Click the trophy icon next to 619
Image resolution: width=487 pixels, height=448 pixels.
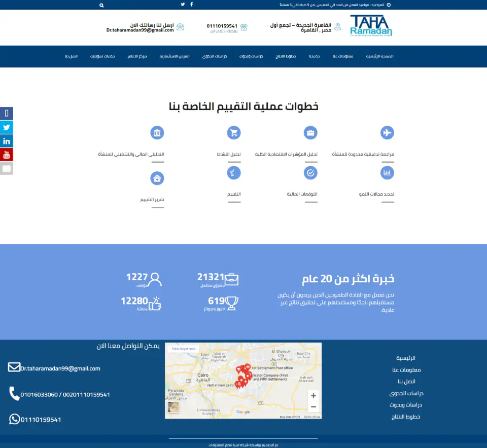click(232, 303)
